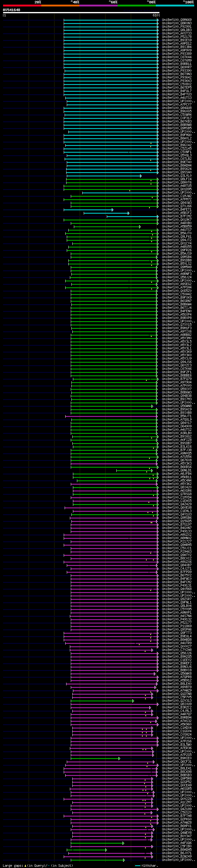Screen dimensions: 197x868
Task: Open hit UniRef100_Q60EU8
Action: [x=177, y=507]
